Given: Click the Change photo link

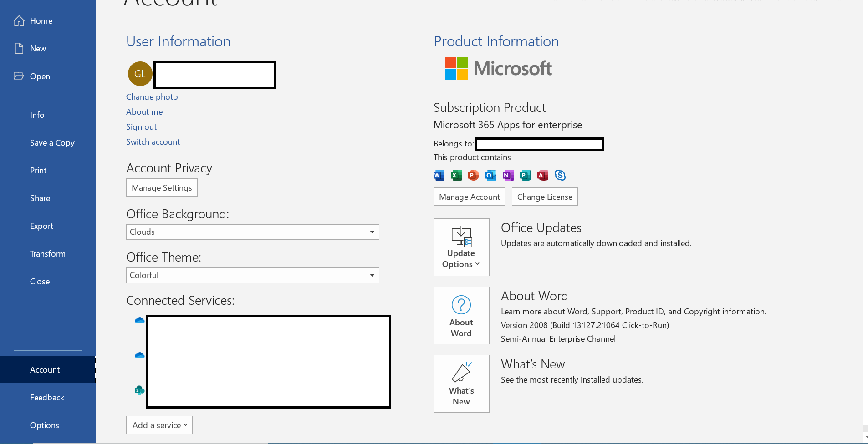Looking at the screenshot, I should (152, 97).
